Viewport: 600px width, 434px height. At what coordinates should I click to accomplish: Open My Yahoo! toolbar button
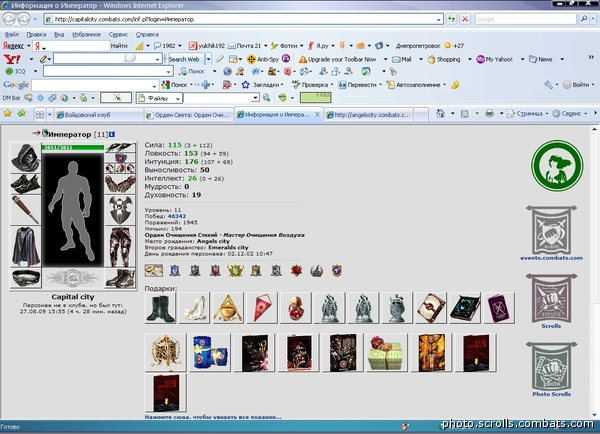pyautogui.click(x=494, y=59)
